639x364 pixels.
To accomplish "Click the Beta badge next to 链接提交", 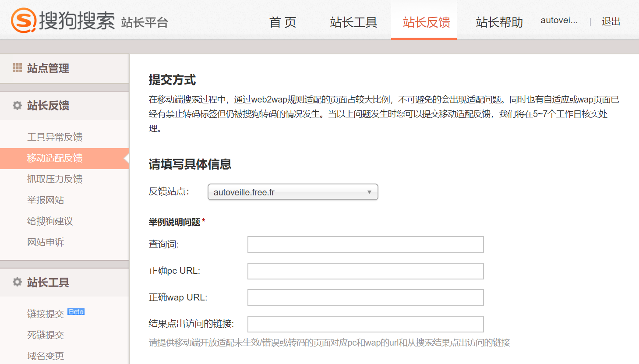I will click(x=75, y=311).
